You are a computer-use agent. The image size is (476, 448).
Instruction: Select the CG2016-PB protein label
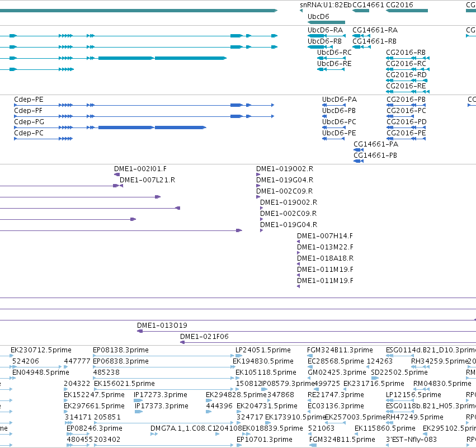point(406,100)
